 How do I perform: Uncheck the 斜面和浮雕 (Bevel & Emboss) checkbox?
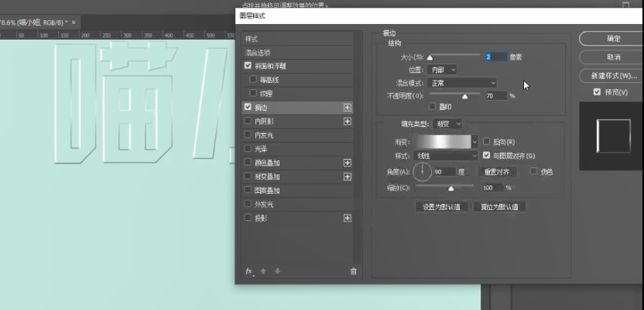click(248, 67)
